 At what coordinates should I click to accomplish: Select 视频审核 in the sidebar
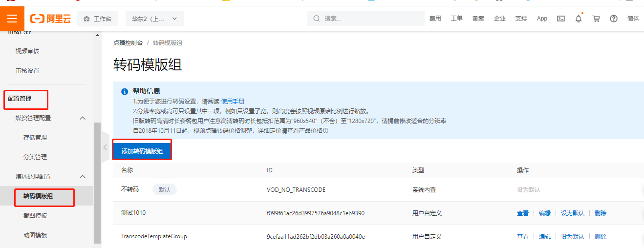click(x=27, y=51)
